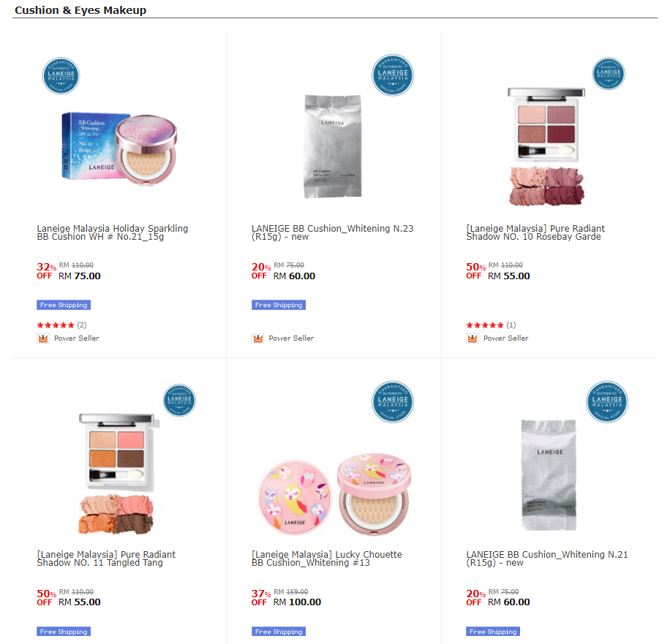Open Rosebay Garde eyeshadow palette image

coord(546,146)
